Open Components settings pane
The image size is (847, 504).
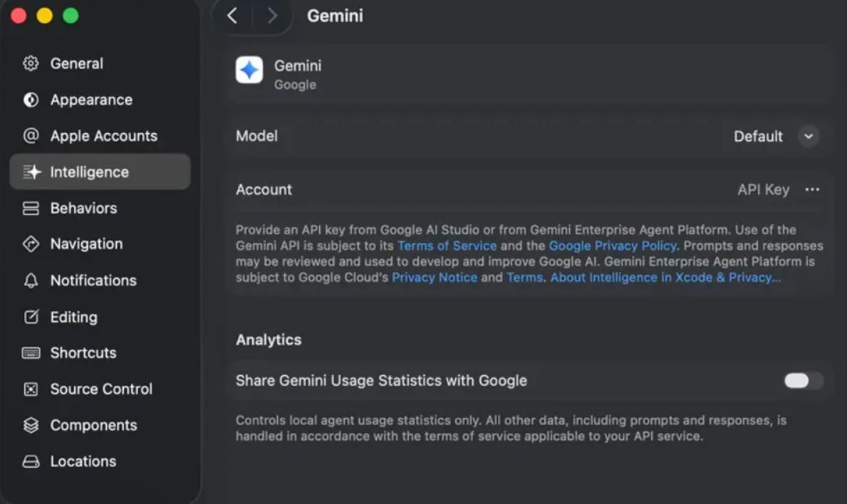[100, 425]
